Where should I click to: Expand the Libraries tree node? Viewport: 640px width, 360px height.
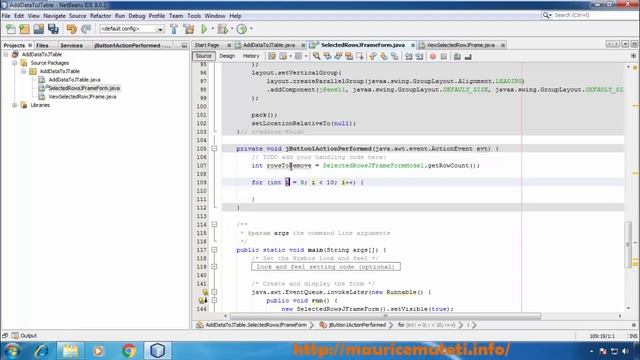click(15, 105)
